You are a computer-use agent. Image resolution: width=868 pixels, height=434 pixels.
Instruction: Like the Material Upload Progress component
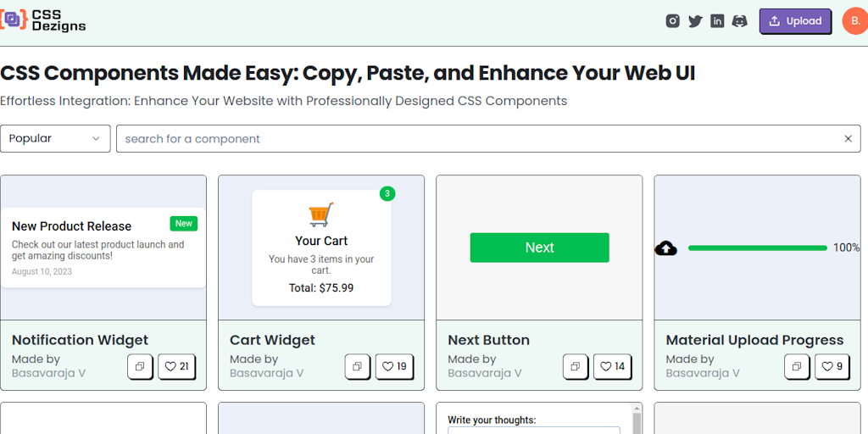(x=831, y=366)
